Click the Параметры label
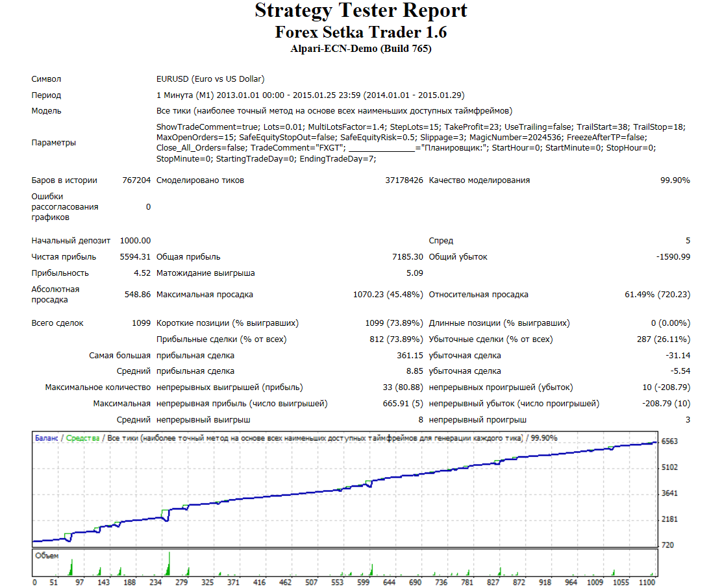The height and width of the screenshot is (588, 709). click(x=53, y=143)
